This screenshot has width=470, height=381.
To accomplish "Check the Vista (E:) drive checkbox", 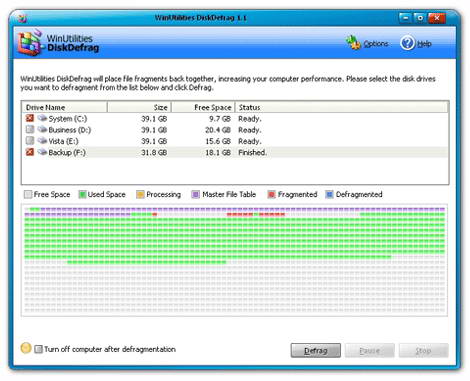I will coord(30,141).
